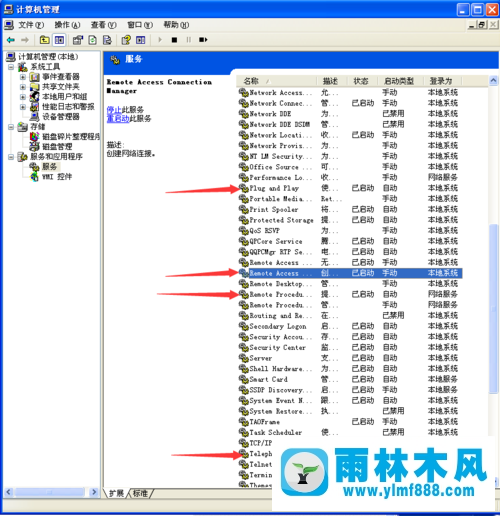
Task: Select the Remote Desktop service row
Action: point(350,284)
